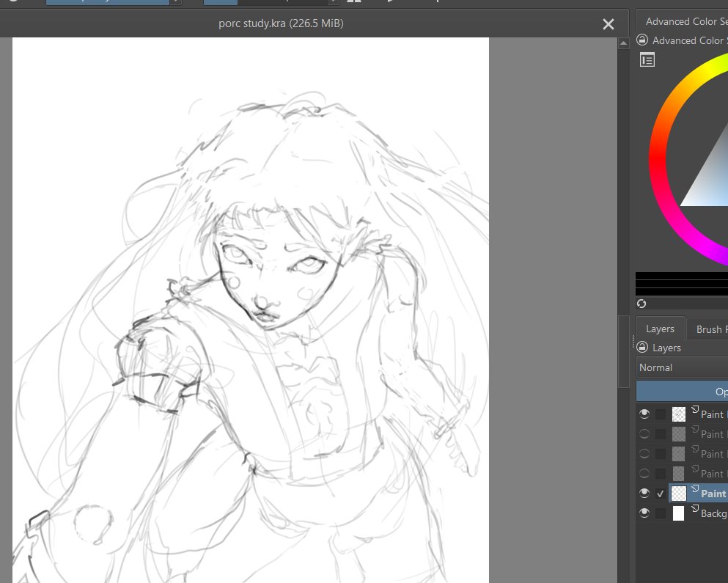Adjust the layer Opacity slider
Screen dimensions: 728x583
coord(682,392)
